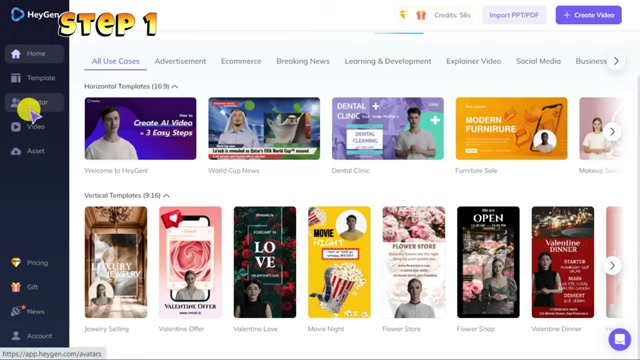Collapse Vertical Templates (9:16) section
The image size is (640, 360).
[166, 196]
